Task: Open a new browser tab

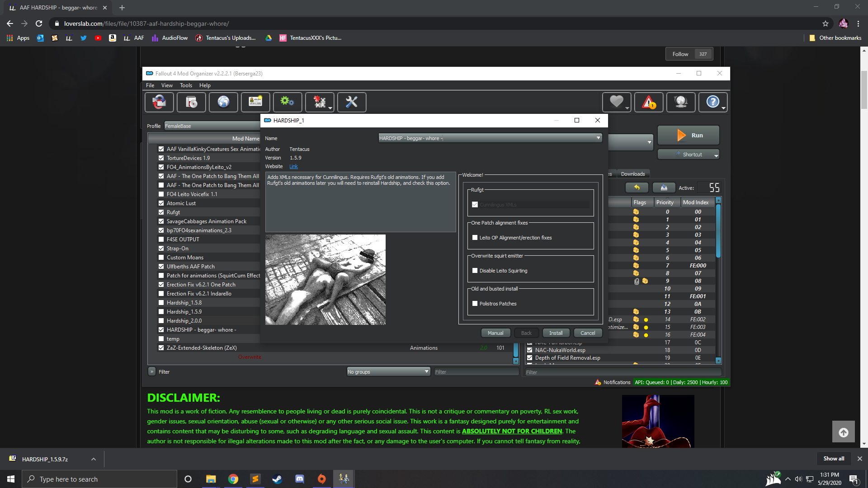Action: [x=122, y=8]
